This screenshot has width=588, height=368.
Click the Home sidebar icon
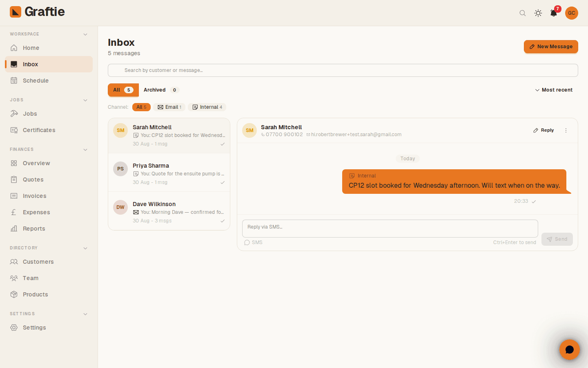pyautogui.click(x=14, y=48)
